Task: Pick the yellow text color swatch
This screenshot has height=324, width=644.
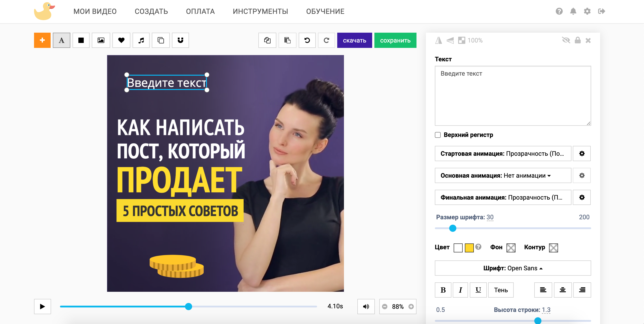Action: (469, 248)
